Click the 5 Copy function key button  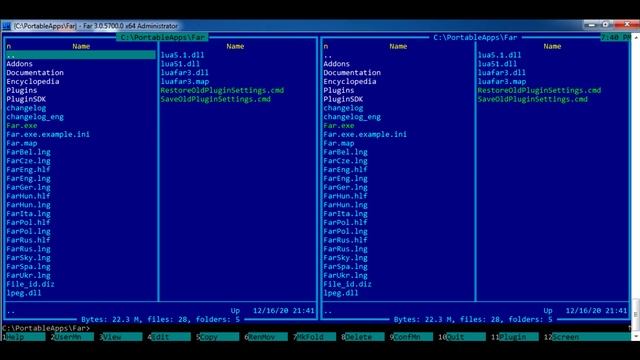[219, 337]
